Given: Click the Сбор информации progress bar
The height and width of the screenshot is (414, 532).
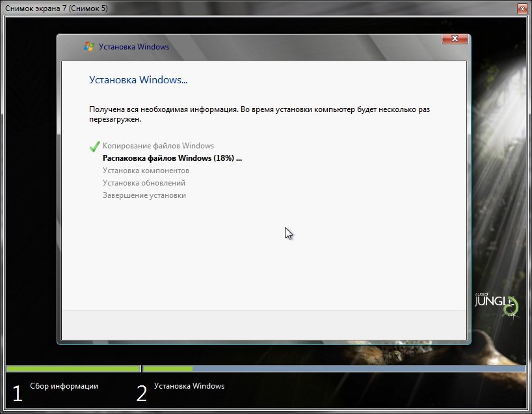Looking at the screenshot, I should pyautogui.click(x=73, y=368).
